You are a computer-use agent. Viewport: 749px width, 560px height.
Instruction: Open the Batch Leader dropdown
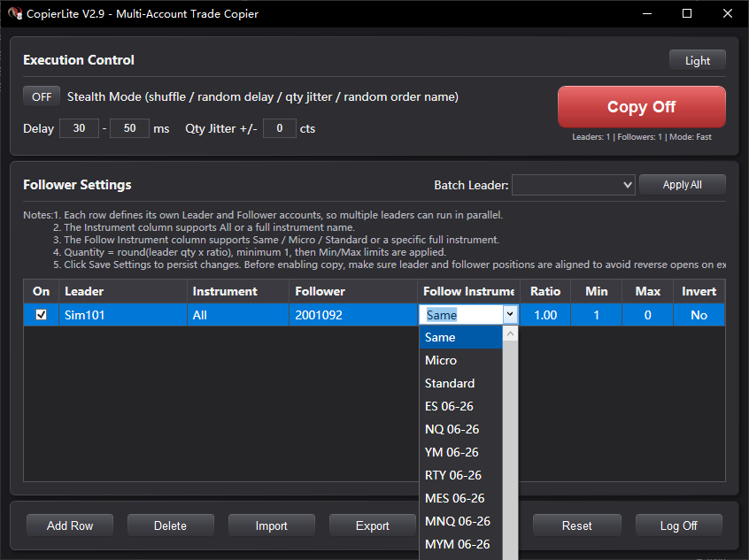(573, 185)
